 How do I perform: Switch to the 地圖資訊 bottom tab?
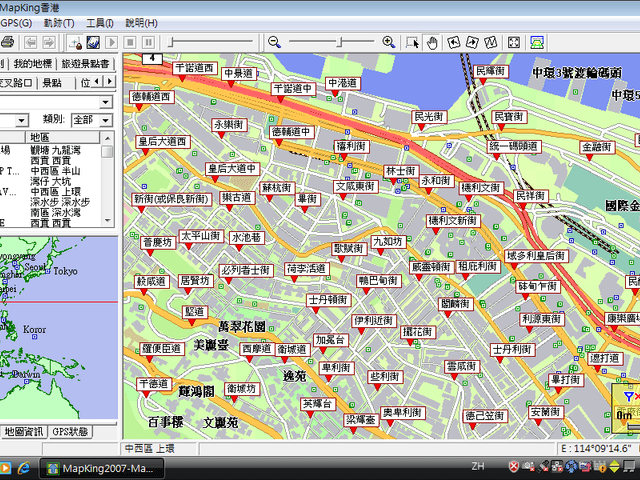pos(24,431)
